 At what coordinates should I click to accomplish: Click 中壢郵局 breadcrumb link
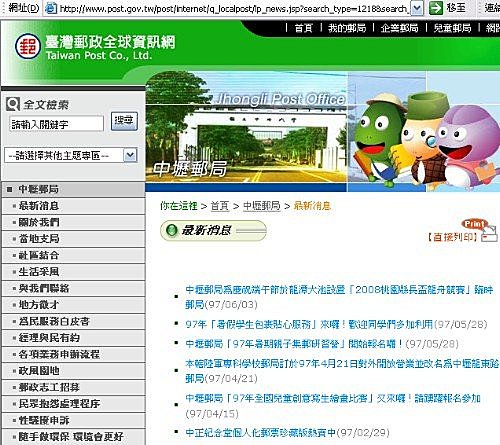(x=262, y=206)
